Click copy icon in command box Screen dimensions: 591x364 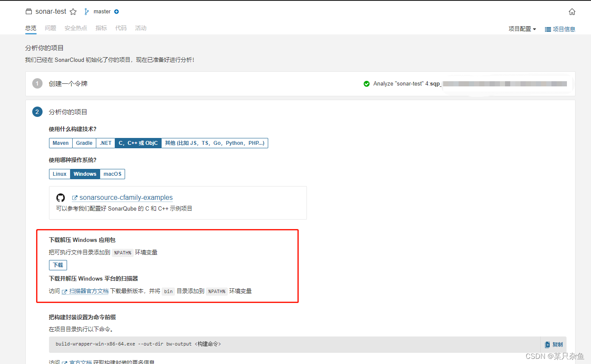coord(547,345)
